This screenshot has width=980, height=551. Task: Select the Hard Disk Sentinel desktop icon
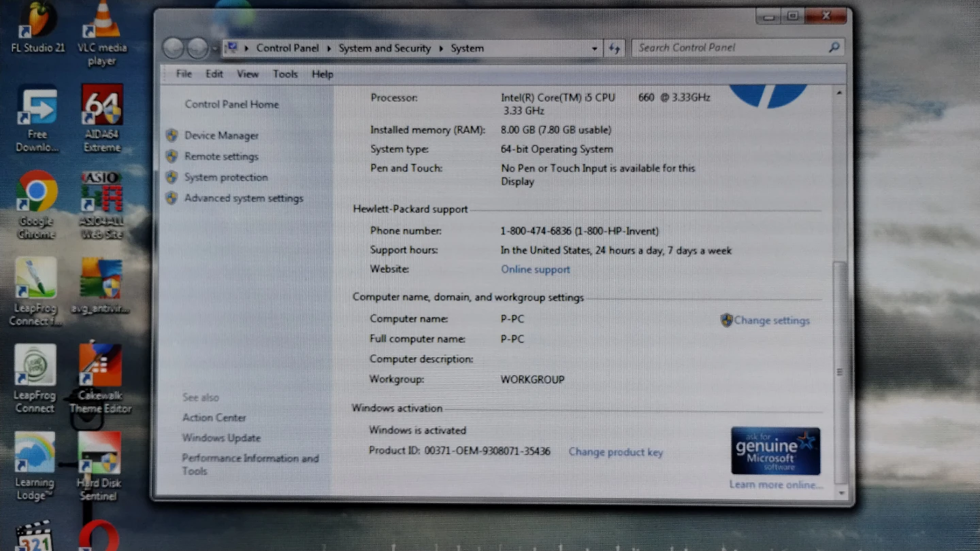point(99,467)
